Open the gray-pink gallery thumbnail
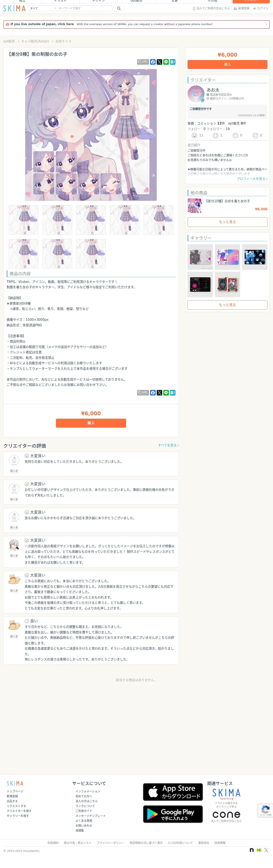Screen dimensions: 273x868 point(200,257)
